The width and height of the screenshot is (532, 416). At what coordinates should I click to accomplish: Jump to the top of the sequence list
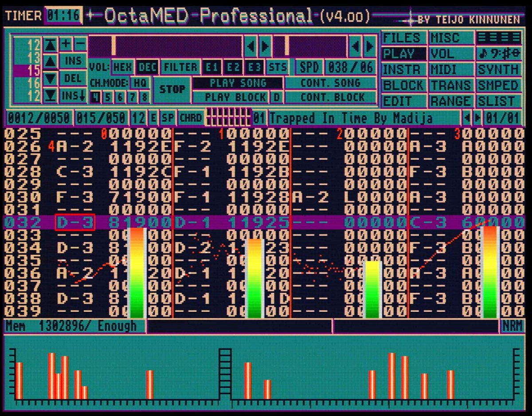pos(51,44)
